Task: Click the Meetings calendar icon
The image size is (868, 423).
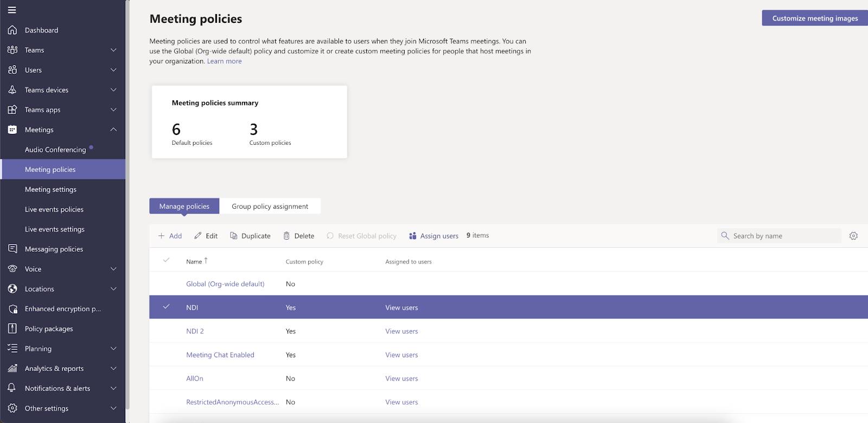Action: pyautogui.click(x=12, y=130)
